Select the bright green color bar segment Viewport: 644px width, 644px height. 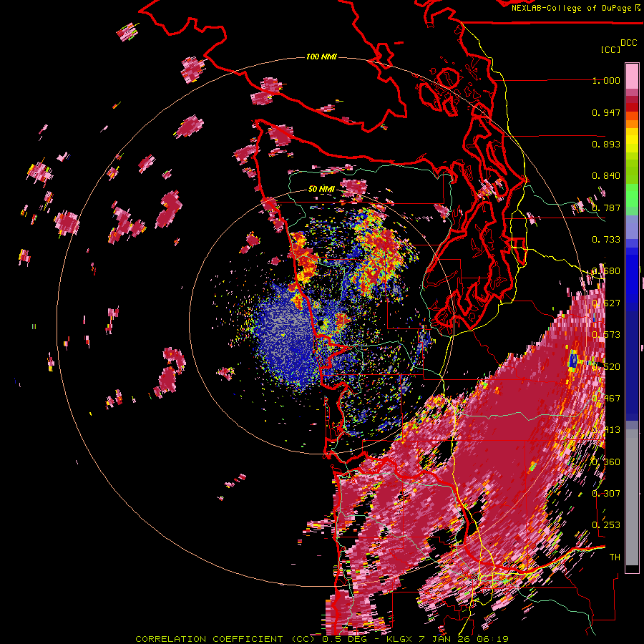pos(632,195)
